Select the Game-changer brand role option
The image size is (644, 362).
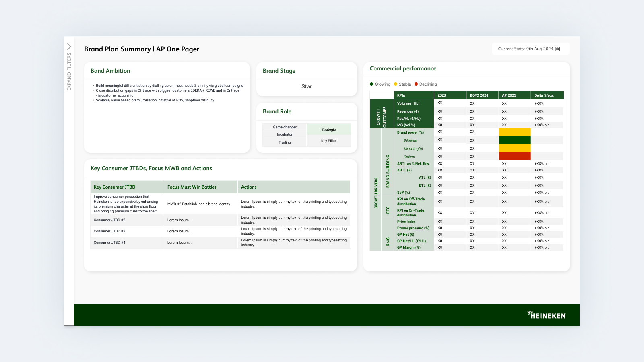284,127
